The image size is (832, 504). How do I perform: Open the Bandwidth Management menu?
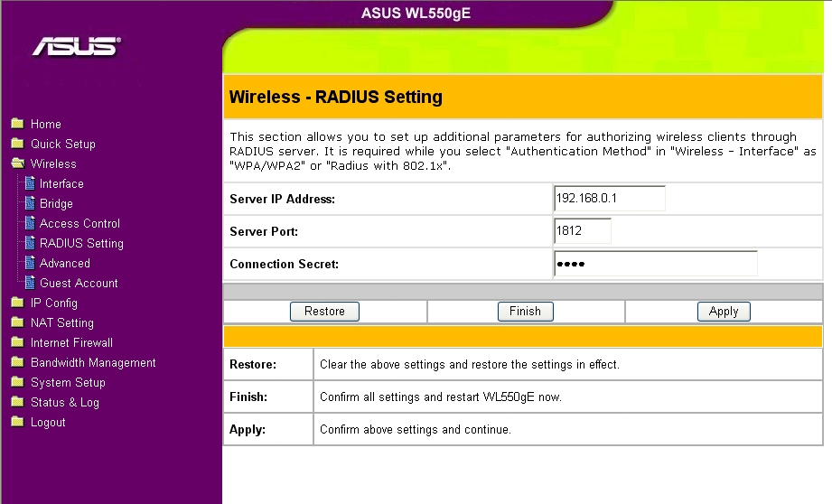93,363
